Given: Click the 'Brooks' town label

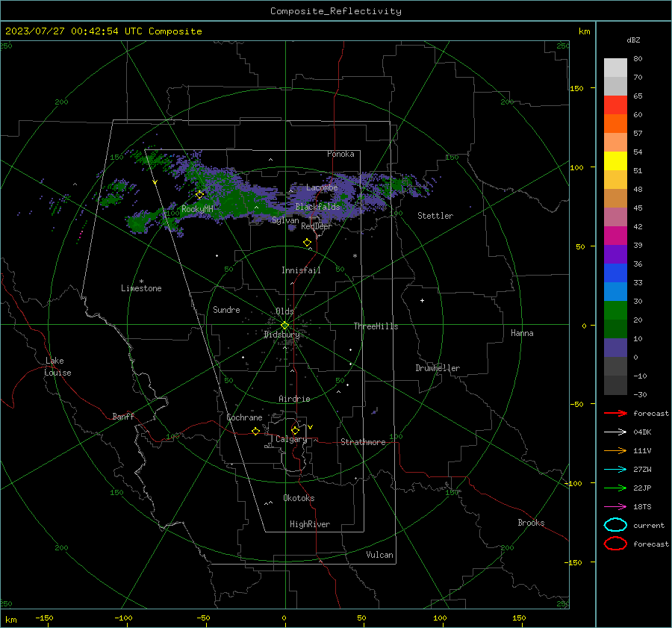Looking at the screenshot, I should click(x=531, y=523).
